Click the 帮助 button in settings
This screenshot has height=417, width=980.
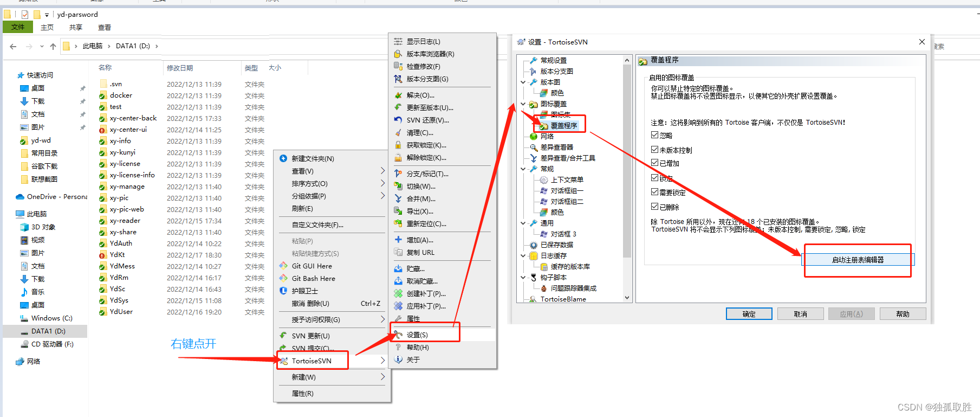(903, 314)
